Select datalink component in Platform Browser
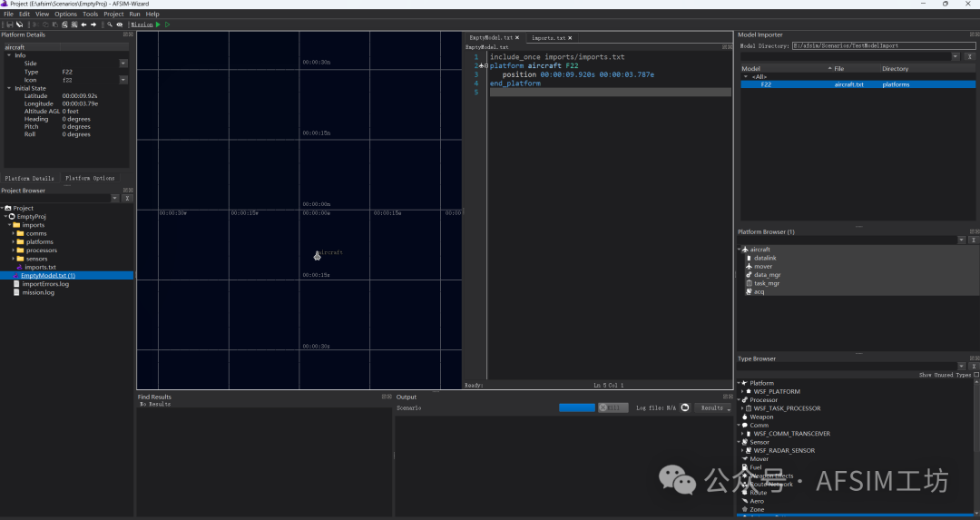 pyautogui.click(x=765, y=258)
